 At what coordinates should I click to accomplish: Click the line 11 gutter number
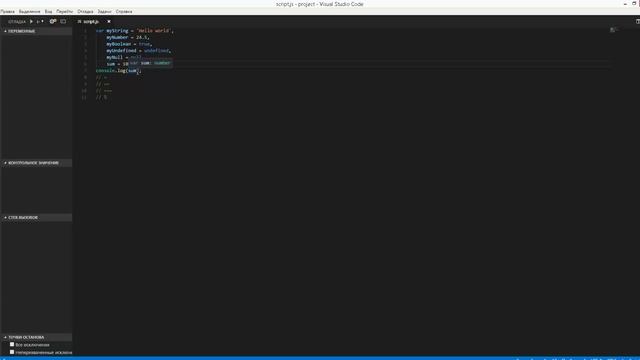pos(84,98)
